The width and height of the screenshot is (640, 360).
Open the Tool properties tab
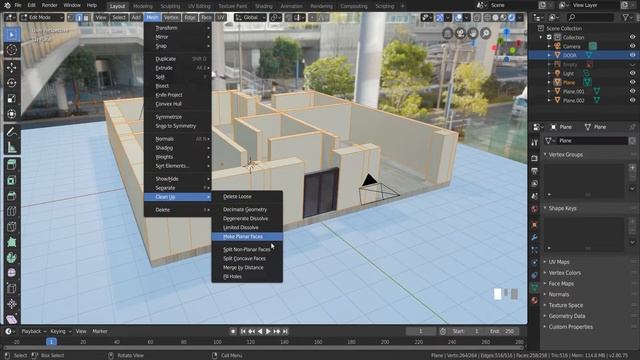(534, 142)
